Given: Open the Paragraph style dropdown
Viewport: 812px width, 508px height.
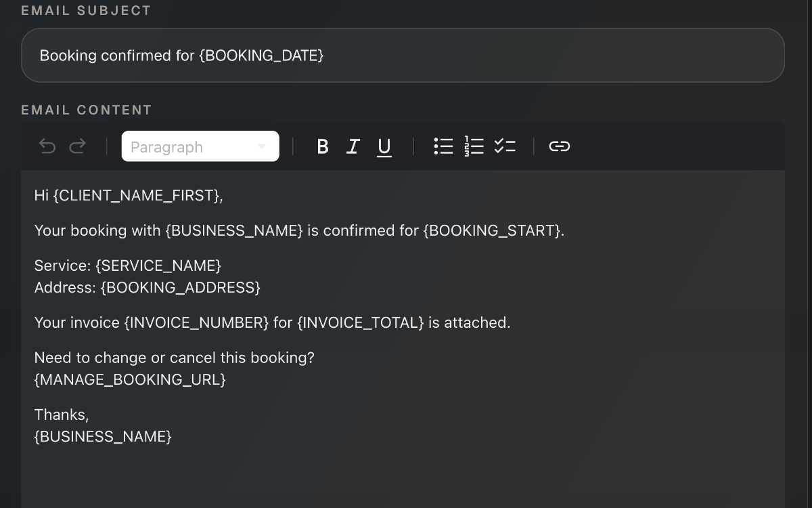Looking at the screenshot, I should click(200, 146).
